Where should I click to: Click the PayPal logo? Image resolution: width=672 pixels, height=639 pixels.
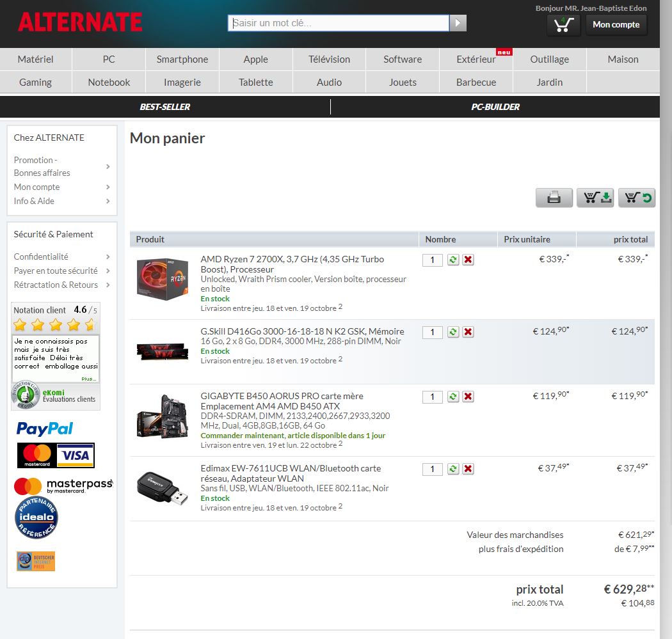45,429
